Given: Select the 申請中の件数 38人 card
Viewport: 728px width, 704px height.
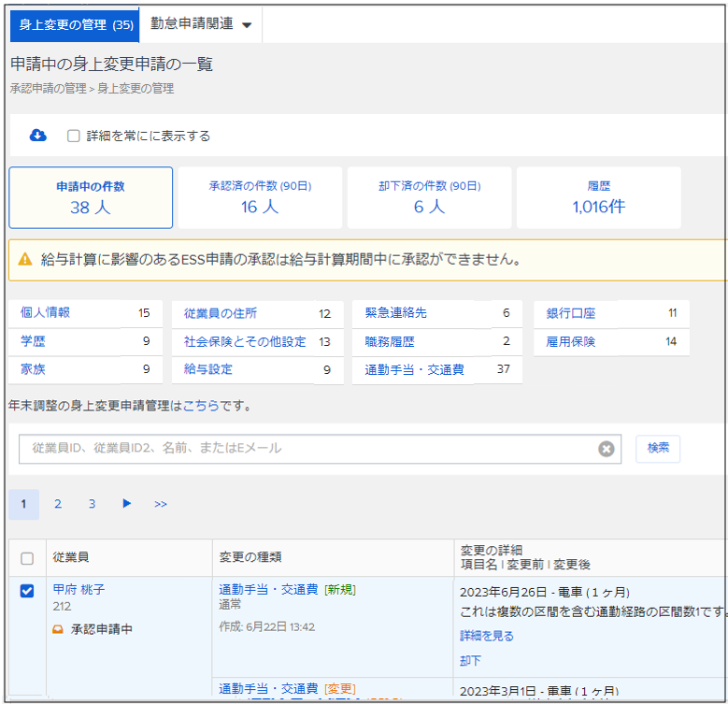Looking at the screenshot, I should [91, 197].
